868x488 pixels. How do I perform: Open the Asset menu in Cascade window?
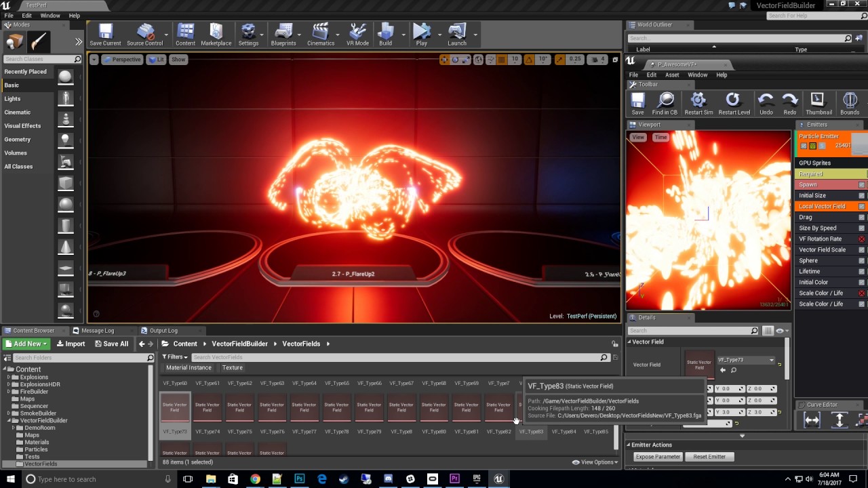tap(672, 75)
